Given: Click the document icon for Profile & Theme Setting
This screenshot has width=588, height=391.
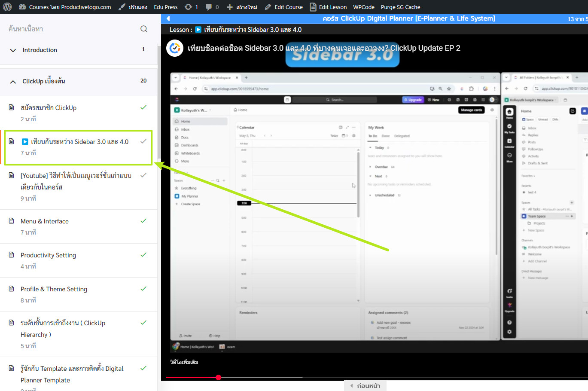Looking at the screenshot, I should (x=12, y=289).
